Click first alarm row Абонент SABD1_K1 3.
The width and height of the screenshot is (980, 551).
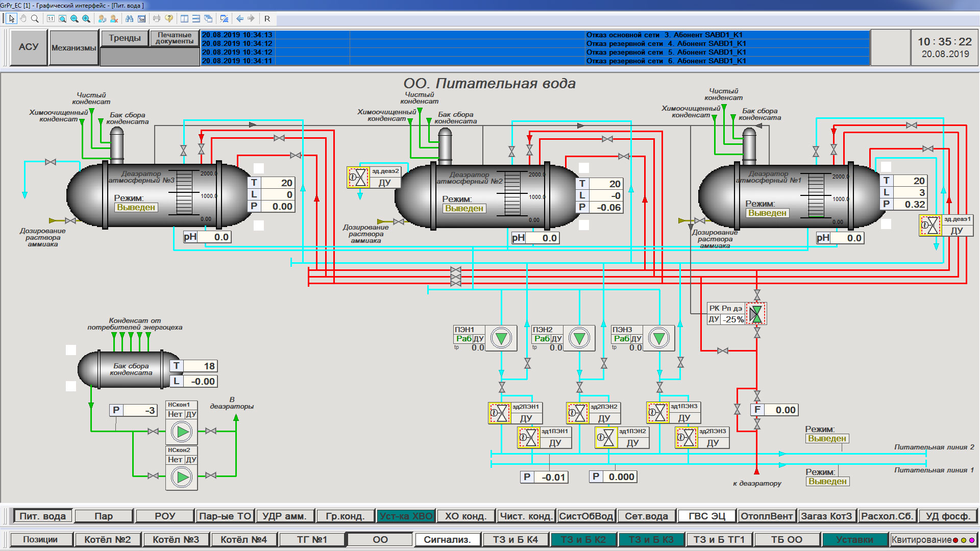tap(535, 35)
